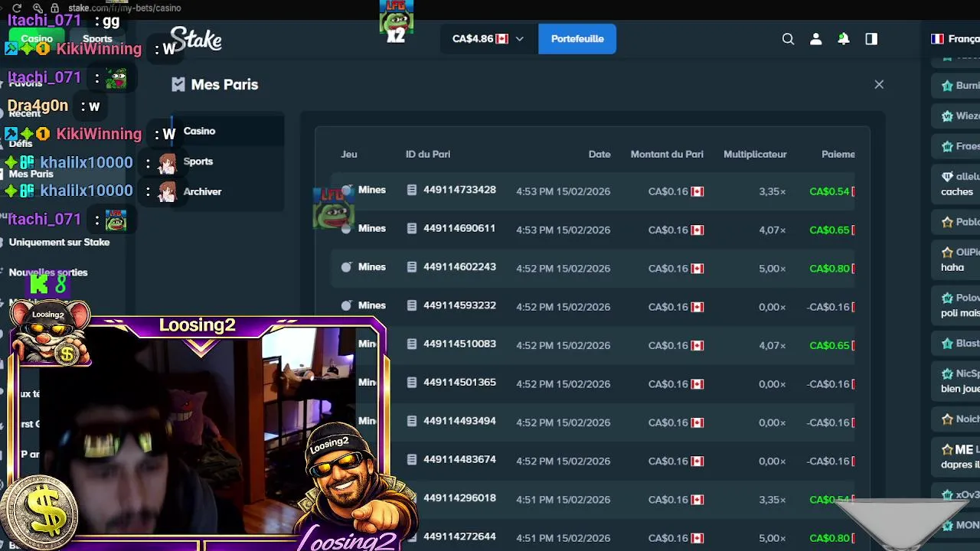Click the ID du Pari column header
The image size is (980, 551).
pyautogui.click(x=428, y=154)
